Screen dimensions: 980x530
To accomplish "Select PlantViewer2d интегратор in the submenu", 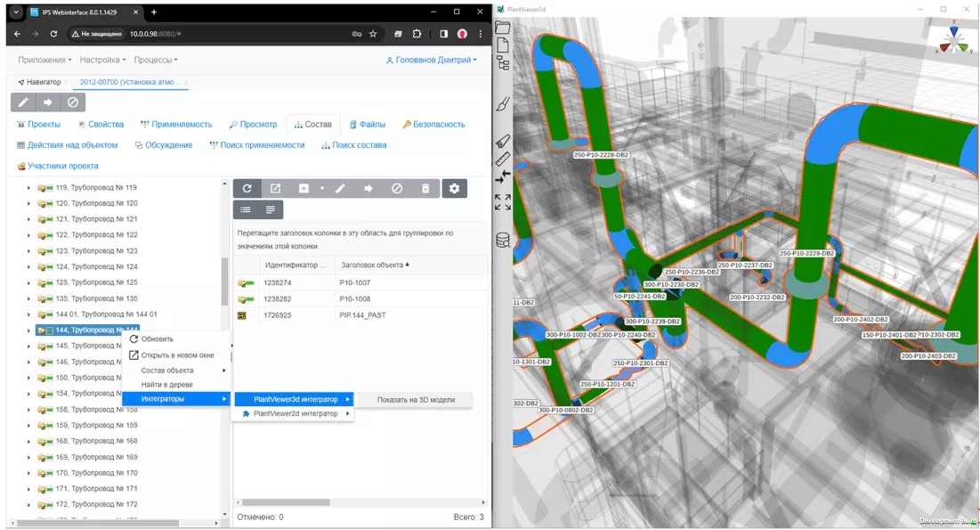I will click(x=296, y=413).
